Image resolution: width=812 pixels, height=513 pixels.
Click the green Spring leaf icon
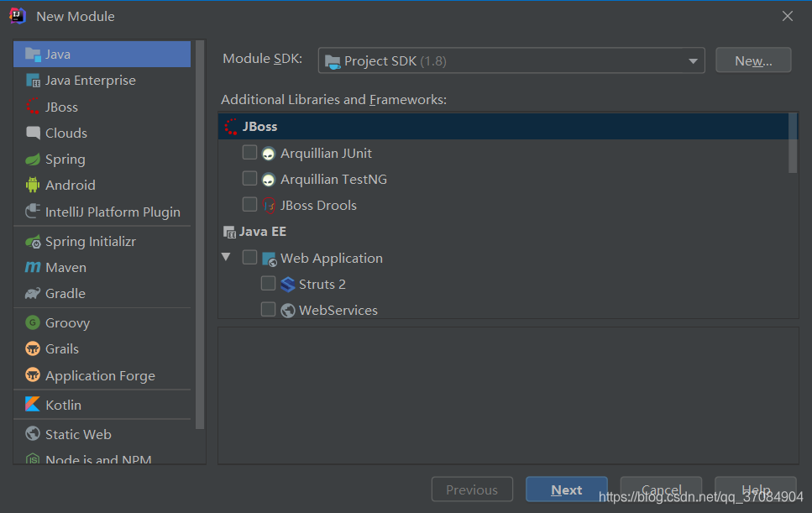click(33, 160)
